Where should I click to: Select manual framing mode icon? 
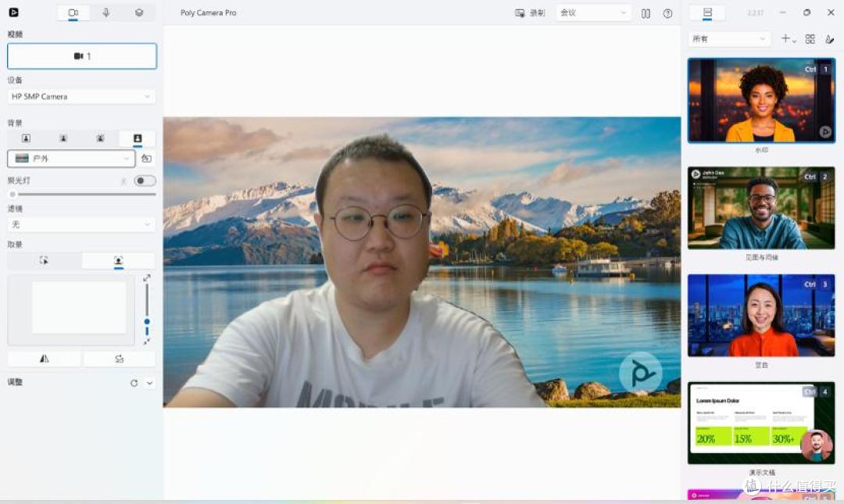click(x=44, y=261)
